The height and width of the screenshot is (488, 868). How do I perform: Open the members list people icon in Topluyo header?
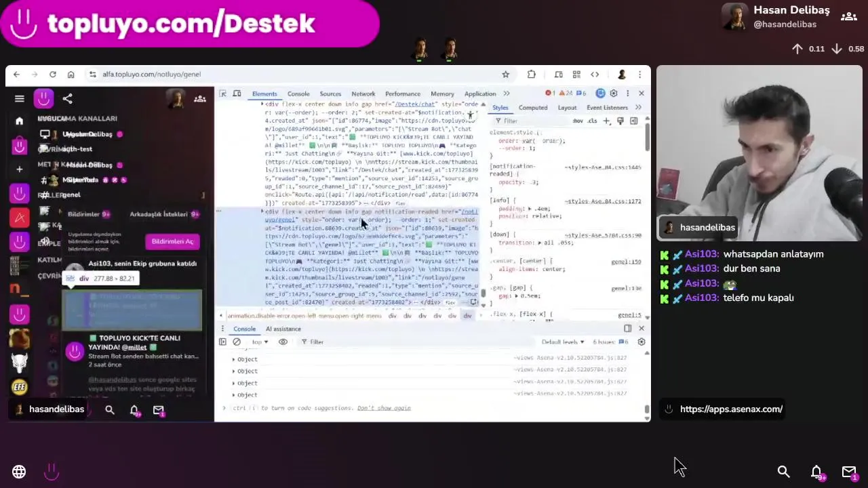pyautogui.click(x=200, y=99)
